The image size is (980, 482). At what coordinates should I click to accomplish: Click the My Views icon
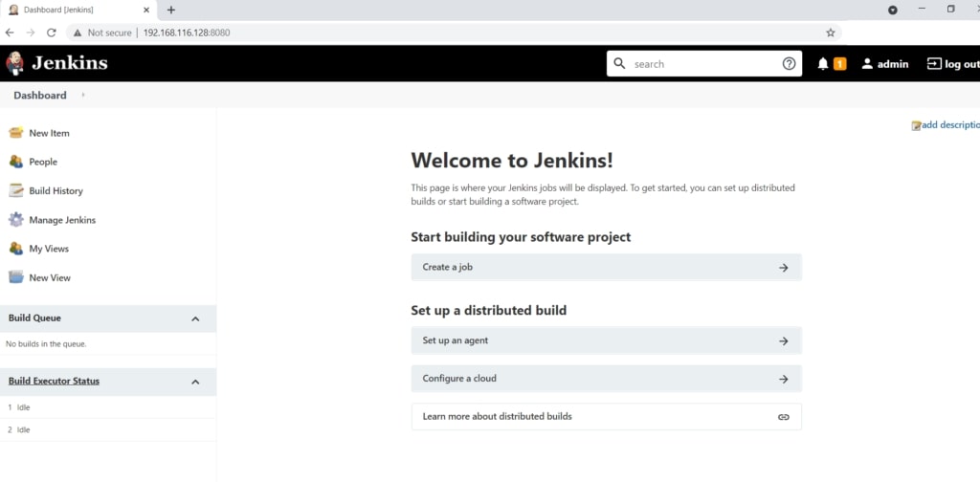(16, 249)
